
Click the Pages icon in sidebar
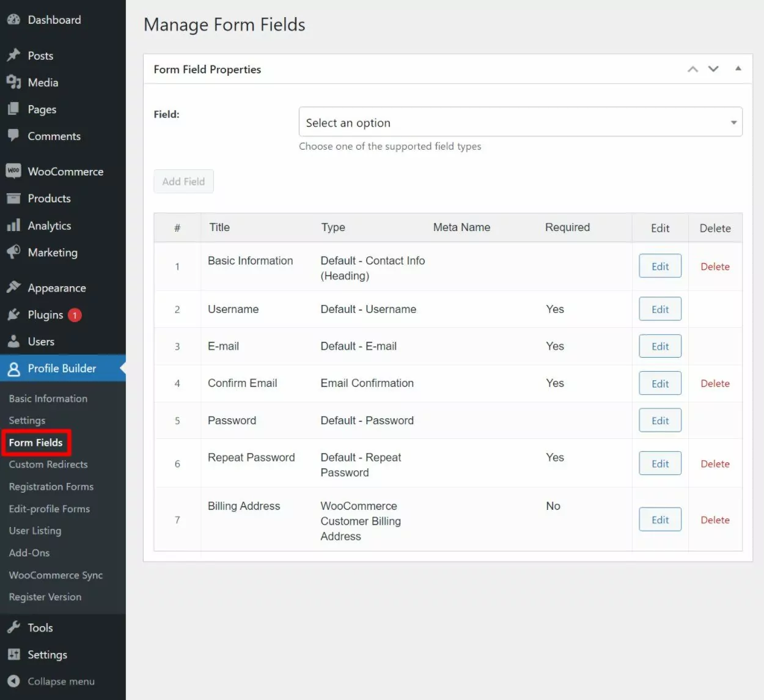13,109
